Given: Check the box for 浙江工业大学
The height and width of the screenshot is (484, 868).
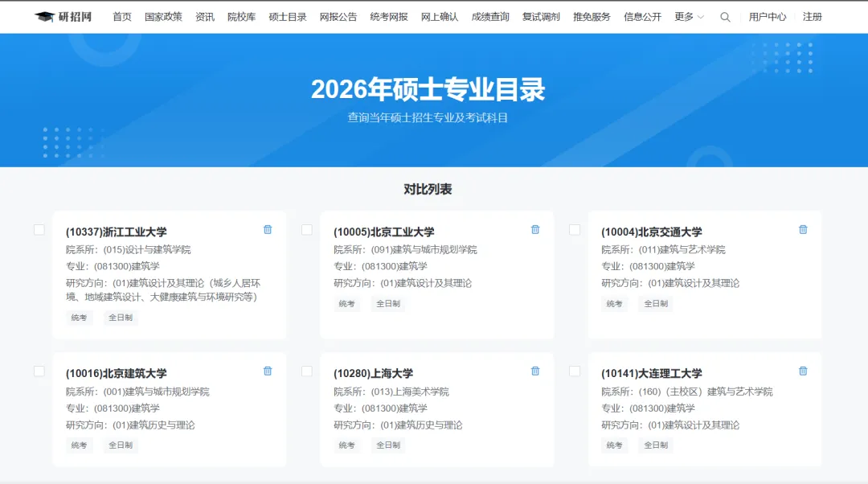Looking at the screenshot, I should [x=39, y=229].
